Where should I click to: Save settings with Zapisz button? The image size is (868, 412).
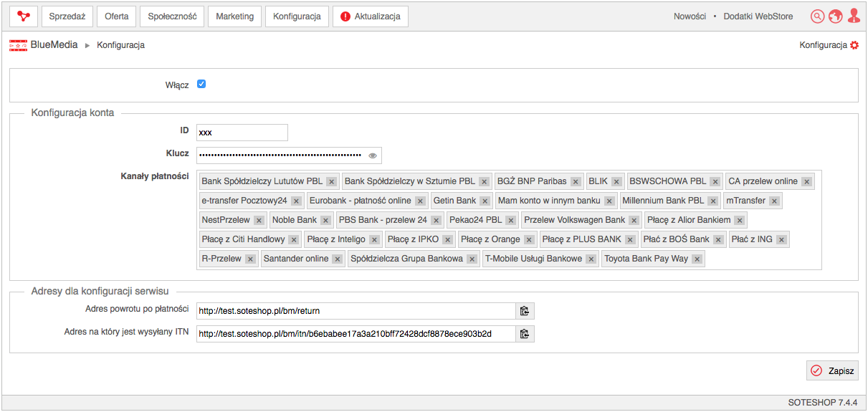[x=832, y=370]
